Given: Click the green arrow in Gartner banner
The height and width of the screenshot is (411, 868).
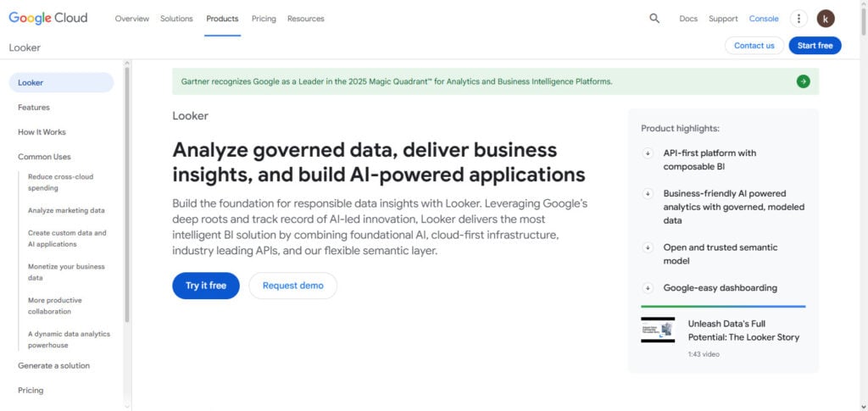Looking at the screenshot, I should (x=803, y=81).
